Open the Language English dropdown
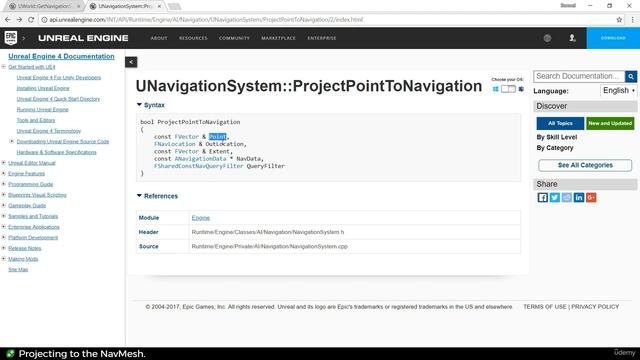 tap(618, 91)
